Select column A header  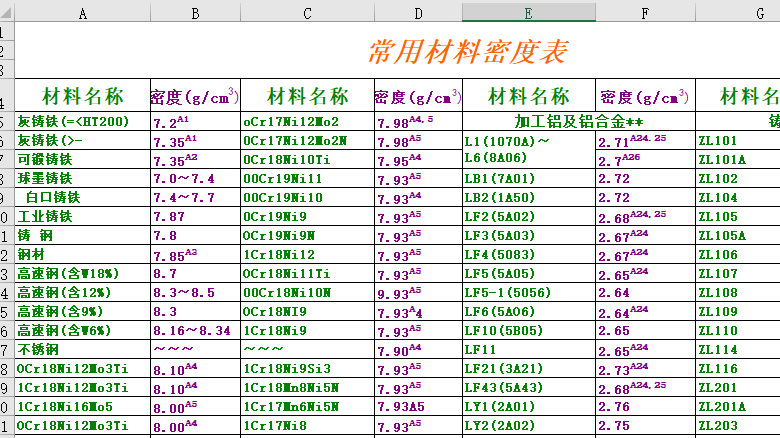click(83, 13)
